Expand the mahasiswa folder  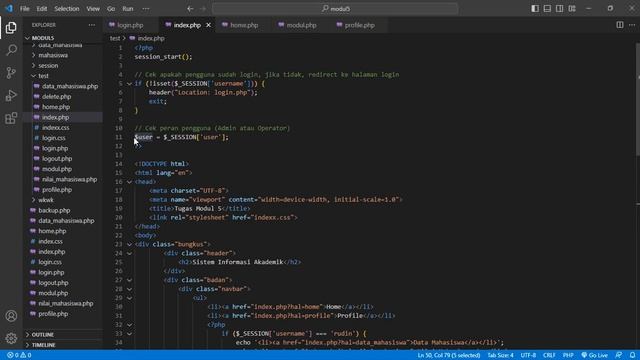53,55
